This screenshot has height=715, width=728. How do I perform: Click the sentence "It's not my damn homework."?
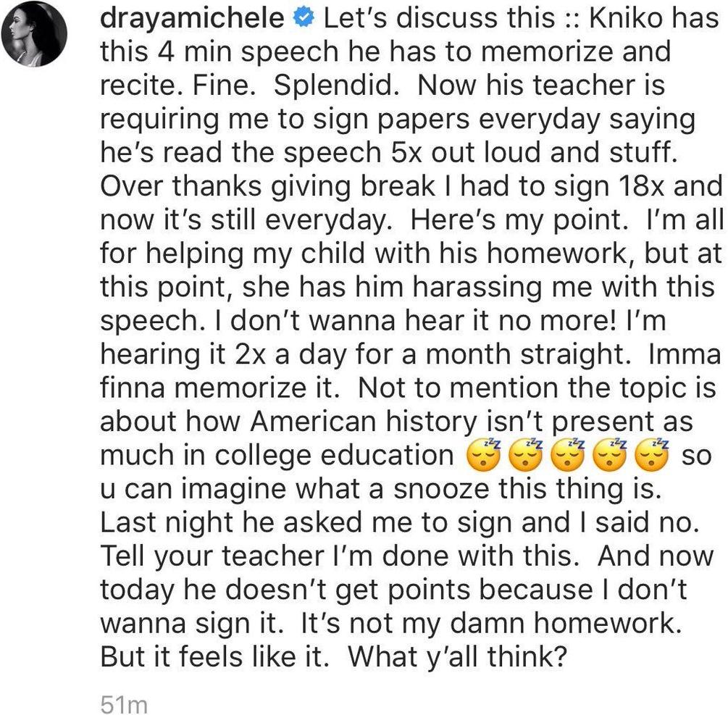pos(491,623)
